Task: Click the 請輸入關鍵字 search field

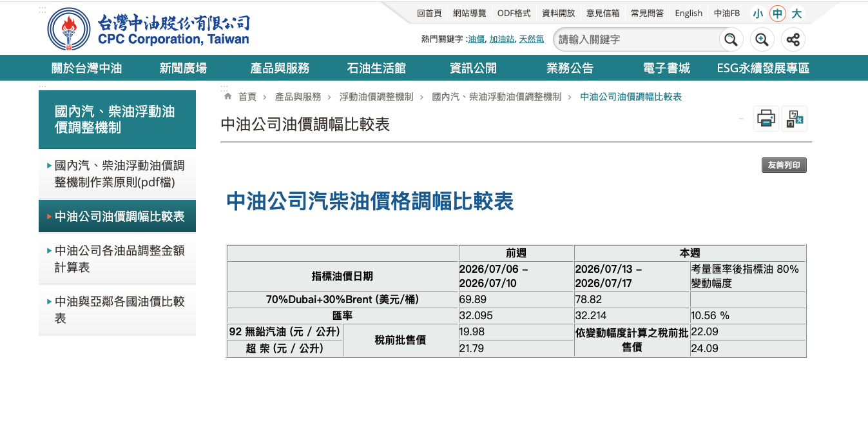Action: [x=636, y=40]
